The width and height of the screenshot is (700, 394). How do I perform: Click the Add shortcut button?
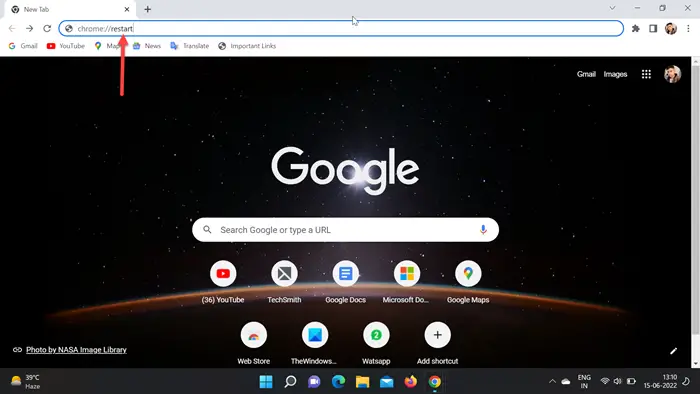pos(438,343)
